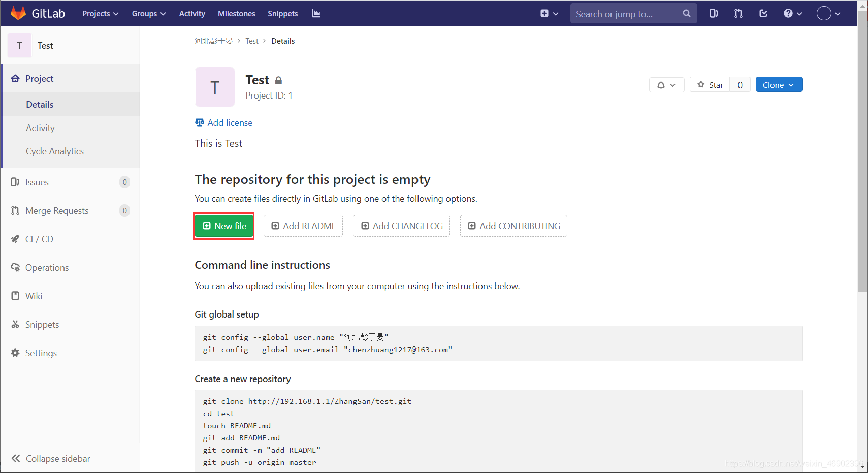
Task: Expand the Clone dropdown button
Action: pyautogui.click(x=779, y=85)
